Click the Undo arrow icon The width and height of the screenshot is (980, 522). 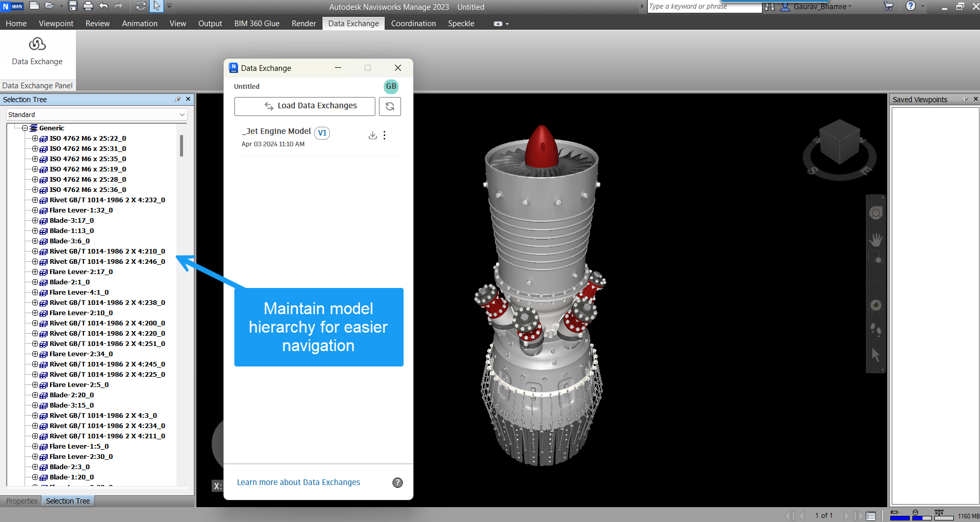(x=104, y=6)
